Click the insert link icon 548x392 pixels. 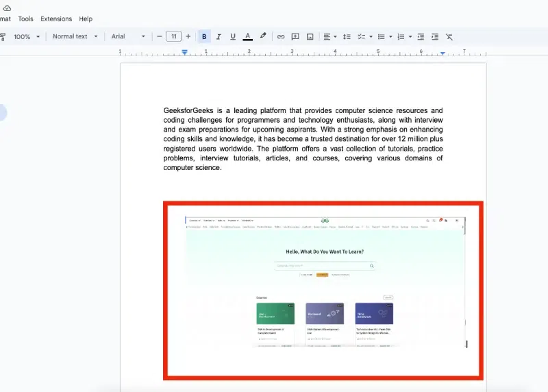coord(281,36)
